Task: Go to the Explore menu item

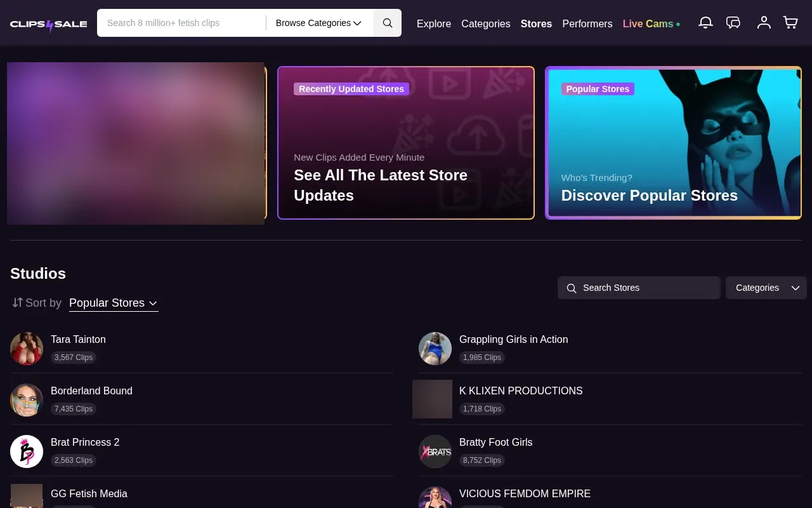Action: (434, 23)
